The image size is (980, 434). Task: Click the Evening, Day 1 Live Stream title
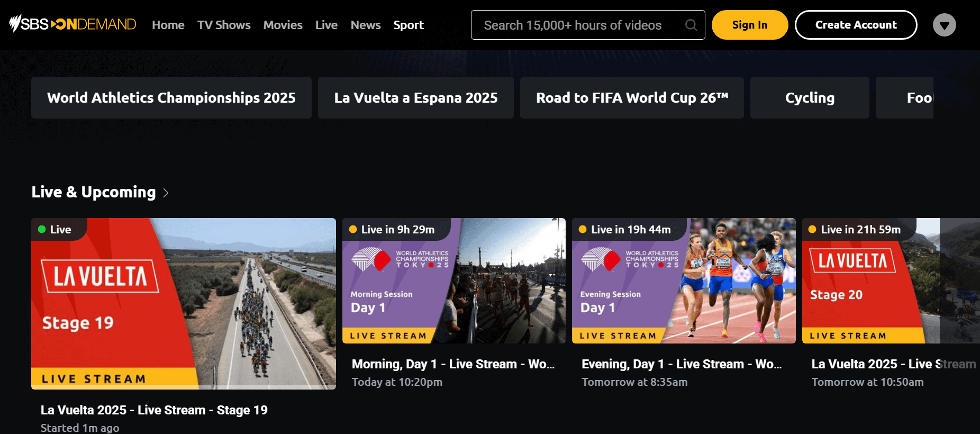(681, 364)
